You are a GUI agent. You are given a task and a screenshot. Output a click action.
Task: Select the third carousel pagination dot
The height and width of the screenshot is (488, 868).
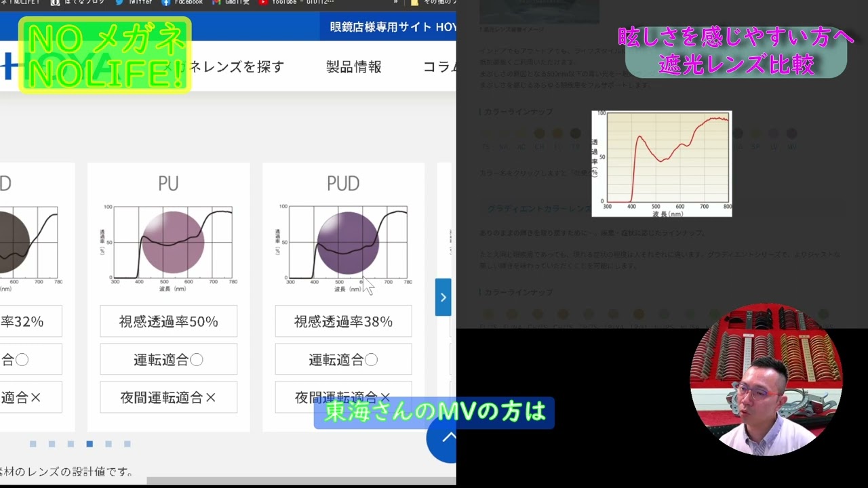[71, 444]
